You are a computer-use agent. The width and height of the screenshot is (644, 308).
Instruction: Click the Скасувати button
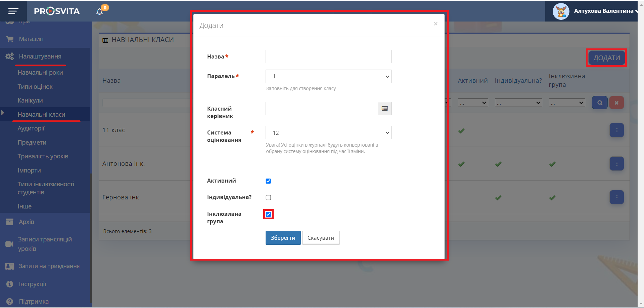pos(321,238)
